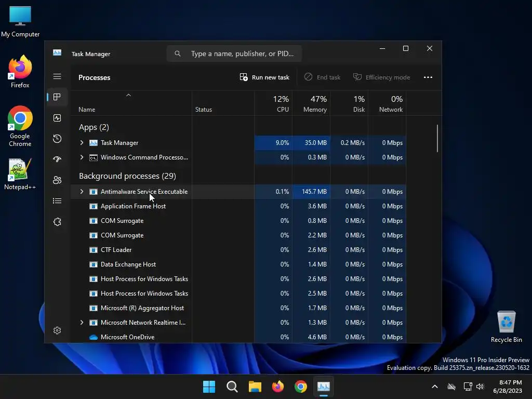Viewport: 532px width, 399px height.
Task: Click the Task Manager app row icon
Action: pos(94,143)
